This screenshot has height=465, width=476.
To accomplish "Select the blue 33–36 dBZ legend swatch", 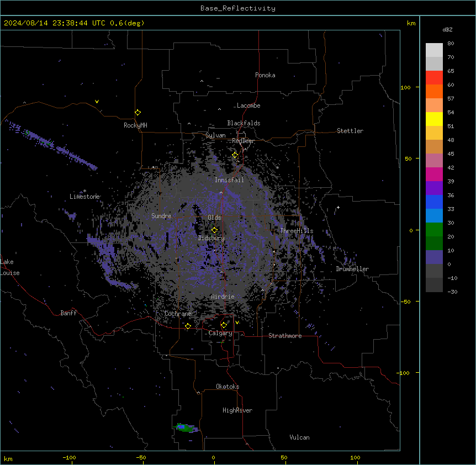I will [x=434, y=202].
